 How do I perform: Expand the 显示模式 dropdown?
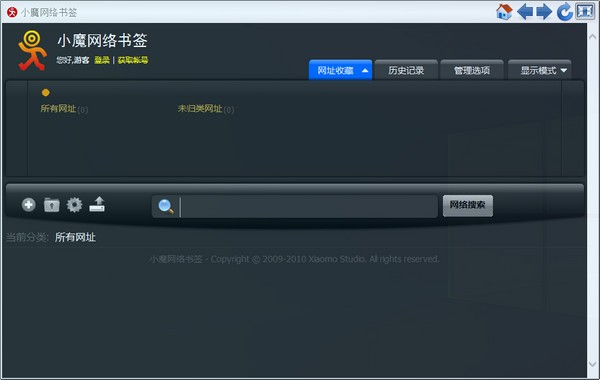pos(540,70)
